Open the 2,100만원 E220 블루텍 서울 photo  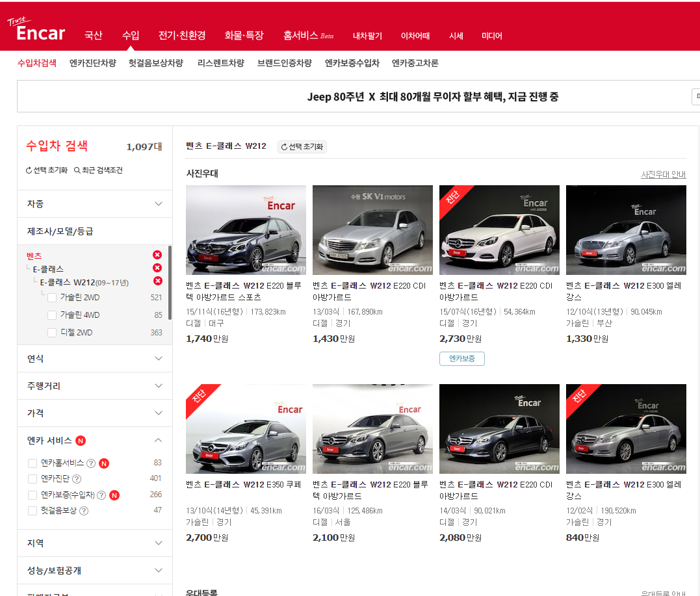coord(373,429)
